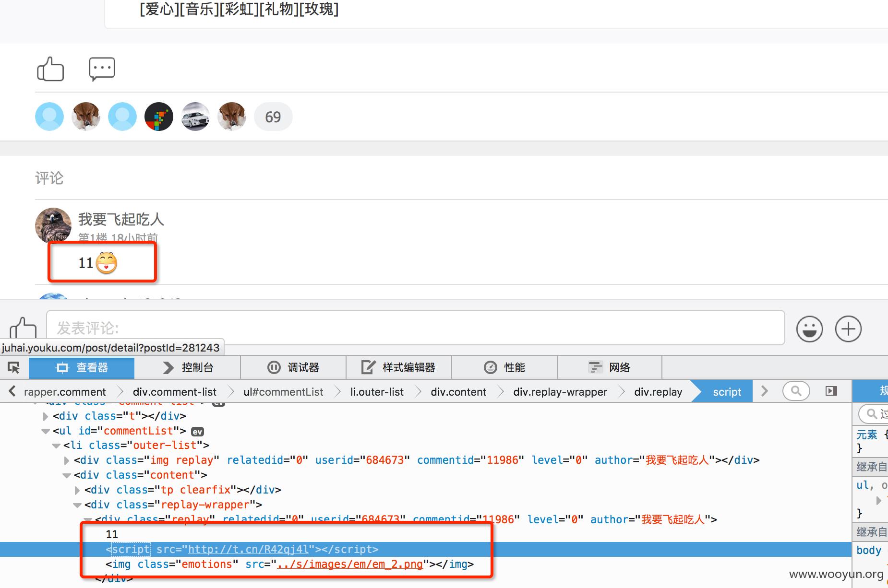Click the thumbs-up like icon under the post
The image size is (888, 588).
click(50, 69)
